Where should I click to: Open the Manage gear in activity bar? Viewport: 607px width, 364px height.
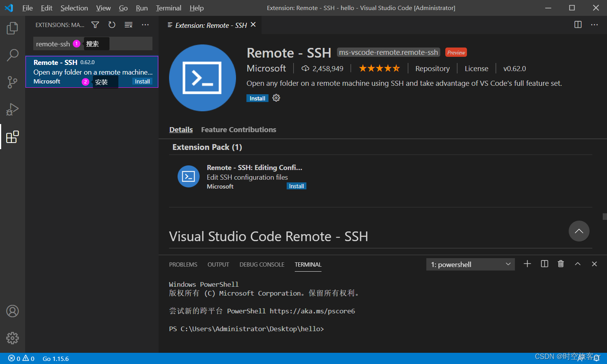12,338
